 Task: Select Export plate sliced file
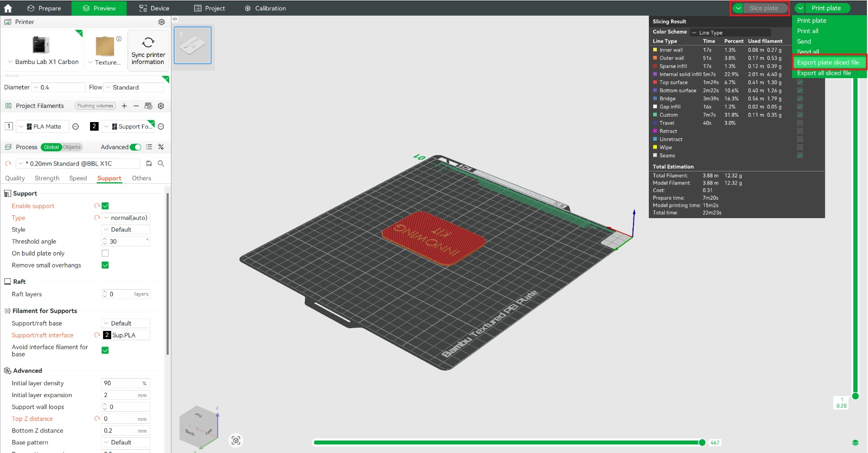coord(828,62)
